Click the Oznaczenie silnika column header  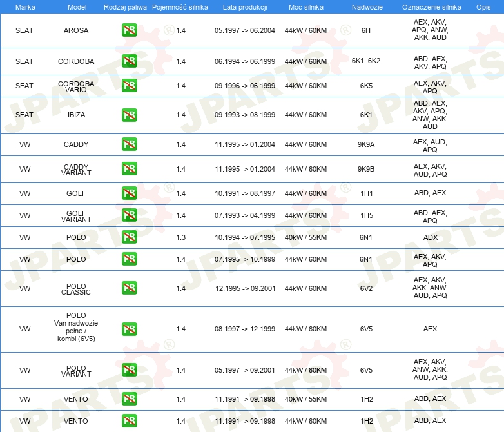pyautogui.click(x=431, y=7)
